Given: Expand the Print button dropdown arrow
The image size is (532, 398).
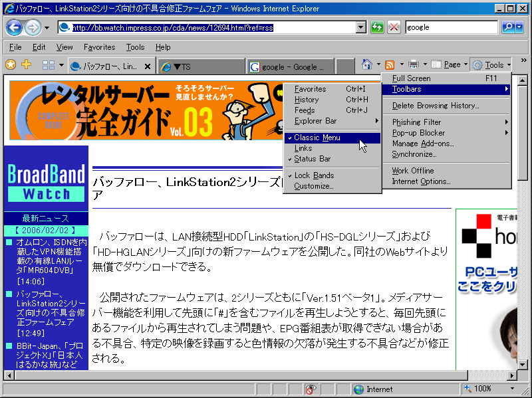Looking at the screenshot, I should click(425, 64).
